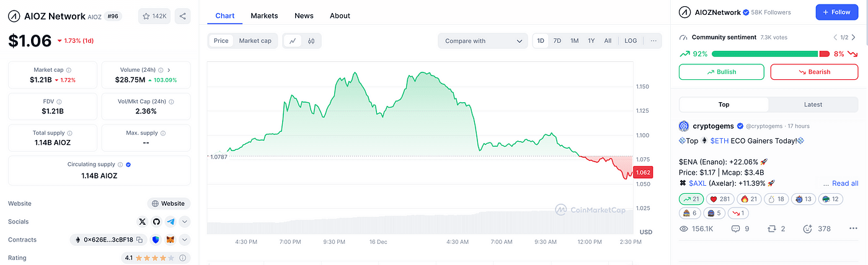Vote Bullish on community sentiment
The width and height of the screenshot is (868, 265).
click(x=721, y=72)
